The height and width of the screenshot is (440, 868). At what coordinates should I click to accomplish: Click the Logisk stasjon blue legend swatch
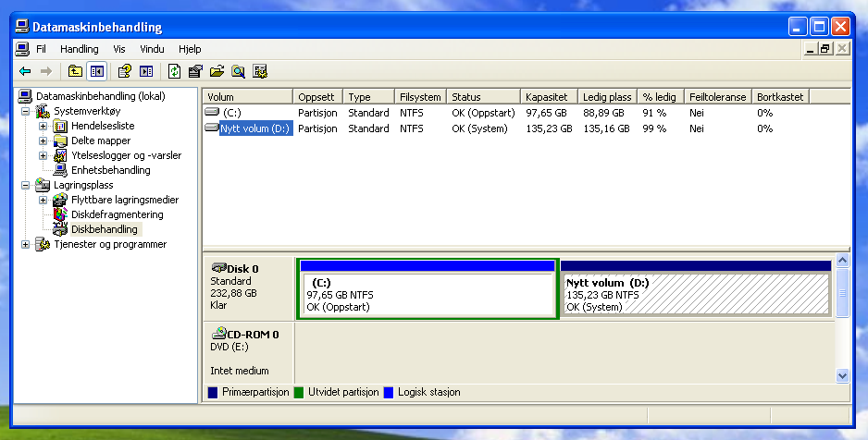tap(389, 393)
